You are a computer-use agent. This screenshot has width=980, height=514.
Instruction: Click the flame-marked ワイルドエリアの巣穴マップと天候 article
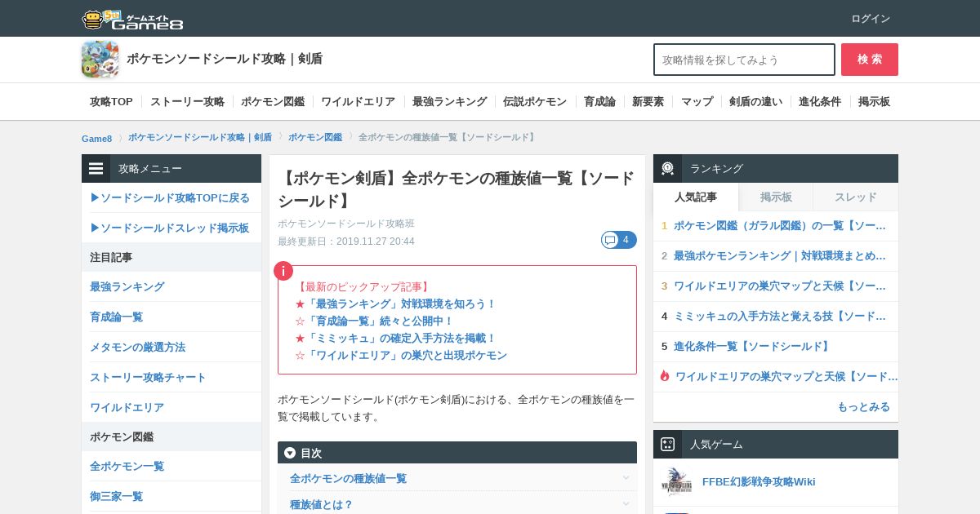tap(786, 376)
